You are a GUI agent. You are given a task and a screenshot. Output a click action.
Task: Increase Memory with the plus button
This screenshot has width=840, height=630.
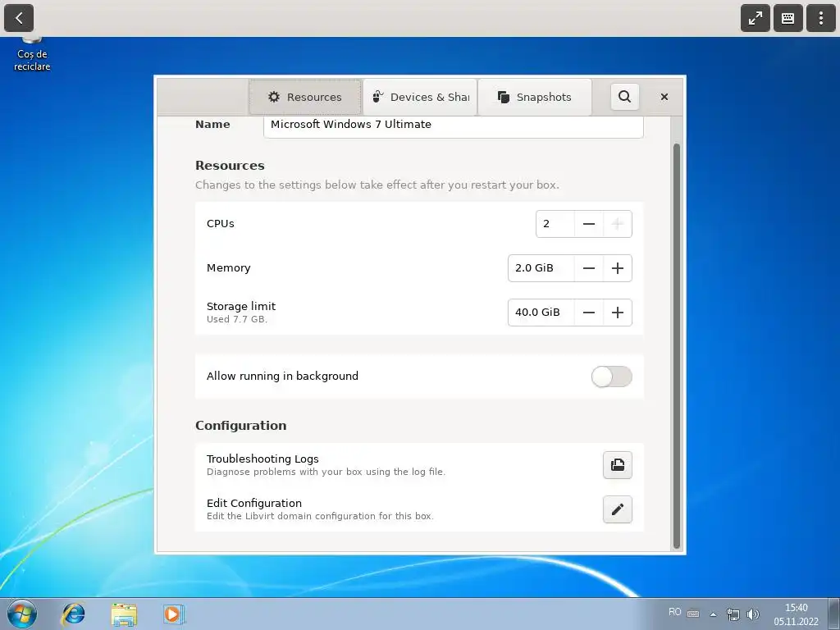tap(618, 268)
